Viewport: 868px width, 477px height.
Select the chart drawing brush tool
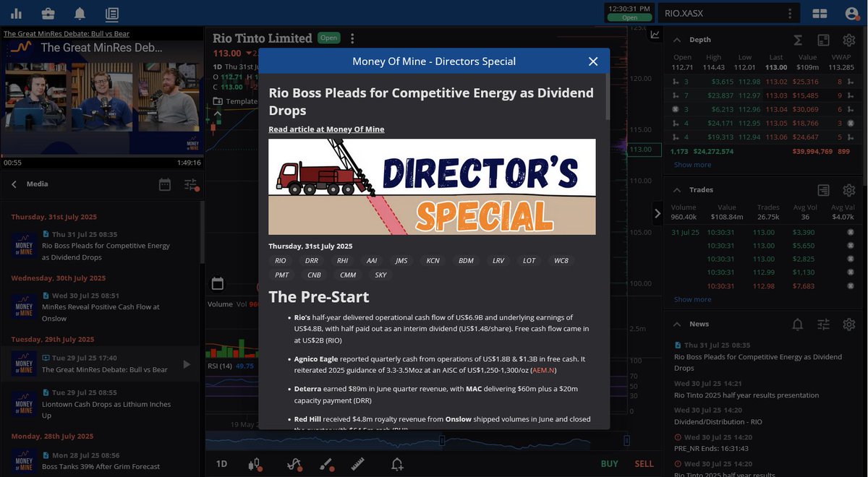(327, 464)
